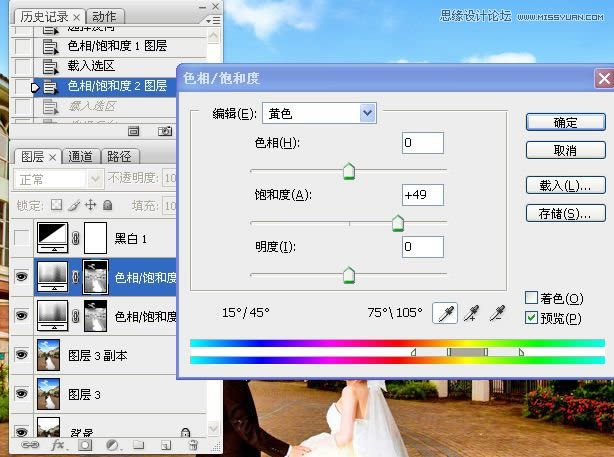Click the 确定 (OK) button
Image resolution: width=614 pixels, height=457 pixels.
565,122
